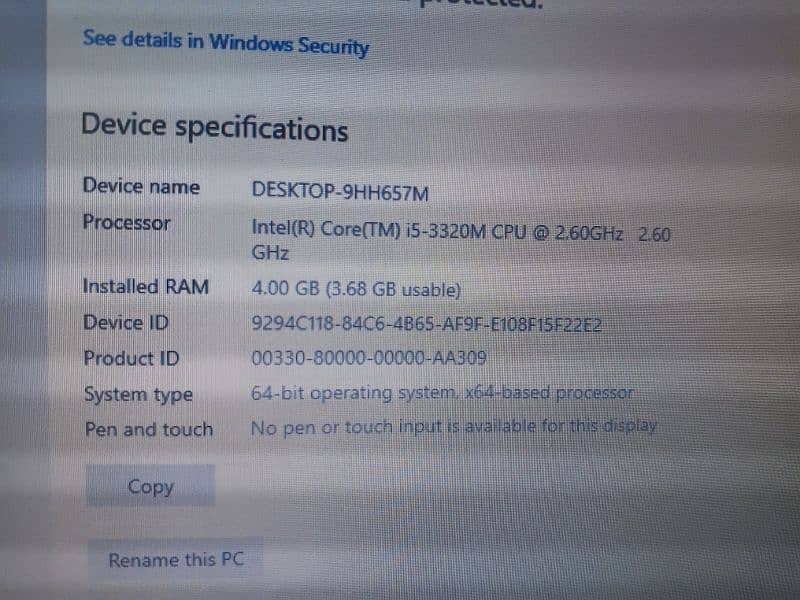Select the 9294C118 device ID value
This screenshot has height=600, width=800.
(427, 324)
